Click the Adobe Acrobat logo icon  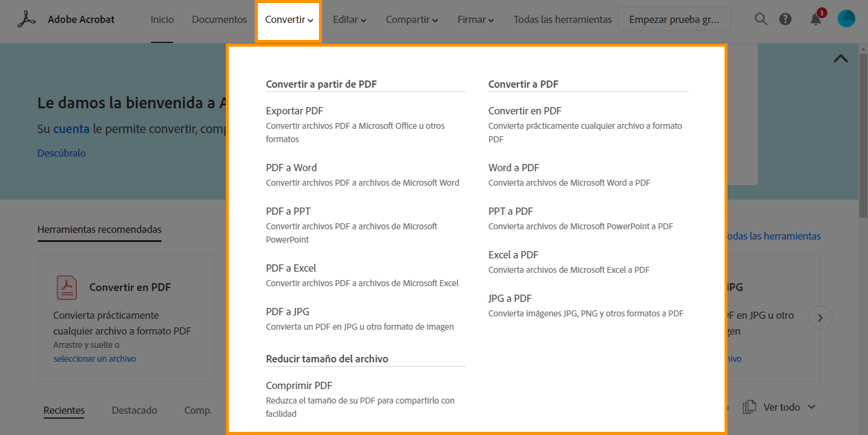tap(27, 19)
